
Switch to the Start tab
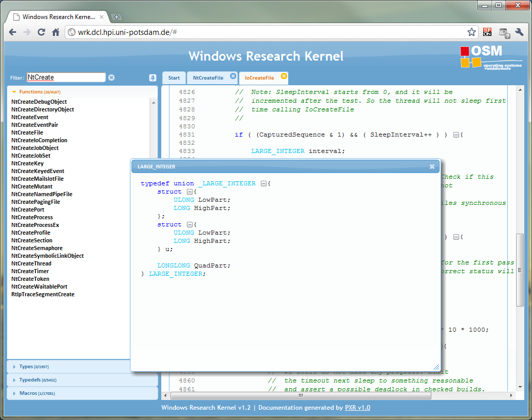[x=174, y=78]
